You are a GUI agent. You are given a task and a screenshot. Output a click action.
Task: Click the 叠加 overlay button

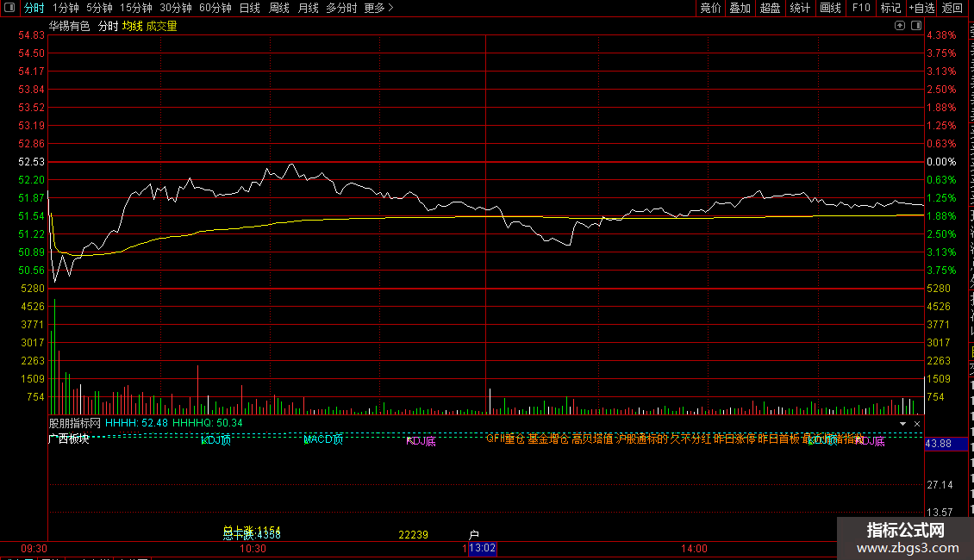tap(740, 8)
